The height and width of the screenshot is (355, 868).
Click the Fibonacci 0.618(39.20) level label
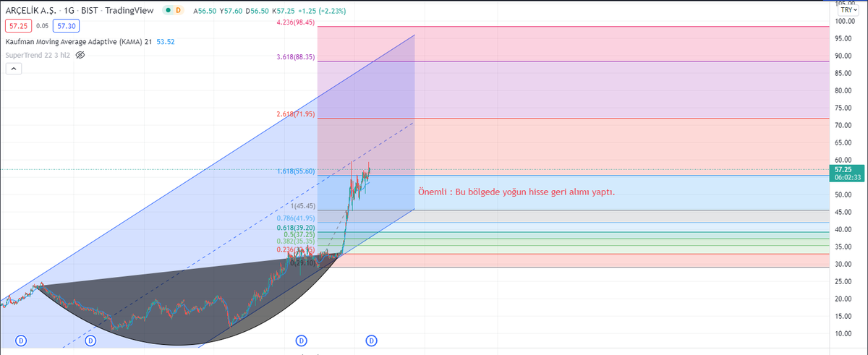297,228
